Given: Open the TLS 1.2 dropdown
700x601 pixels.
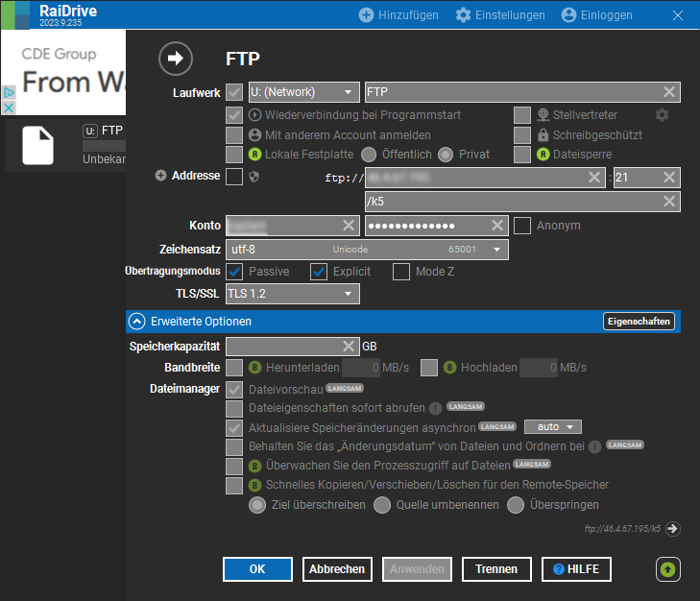Looking at the screenshot, I should click(x=292, y=294).
